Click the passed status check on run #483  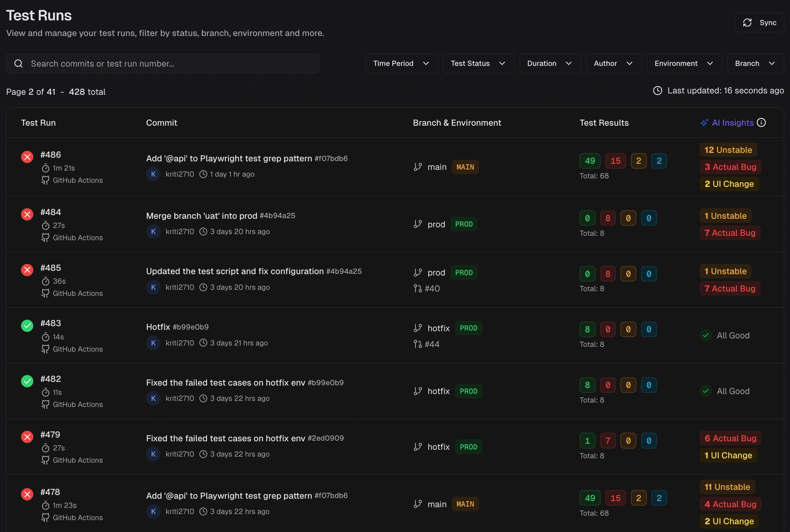click(27, 325)
